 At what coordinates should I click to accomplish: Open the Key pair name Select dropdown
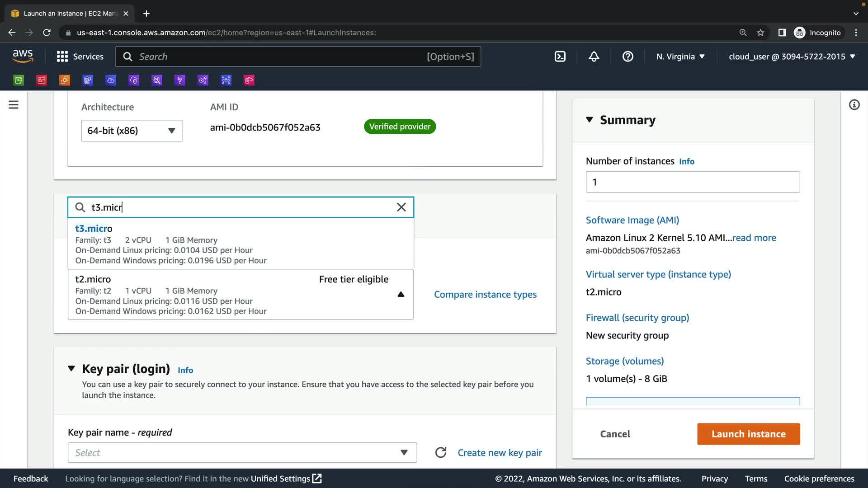pos(242,453)
